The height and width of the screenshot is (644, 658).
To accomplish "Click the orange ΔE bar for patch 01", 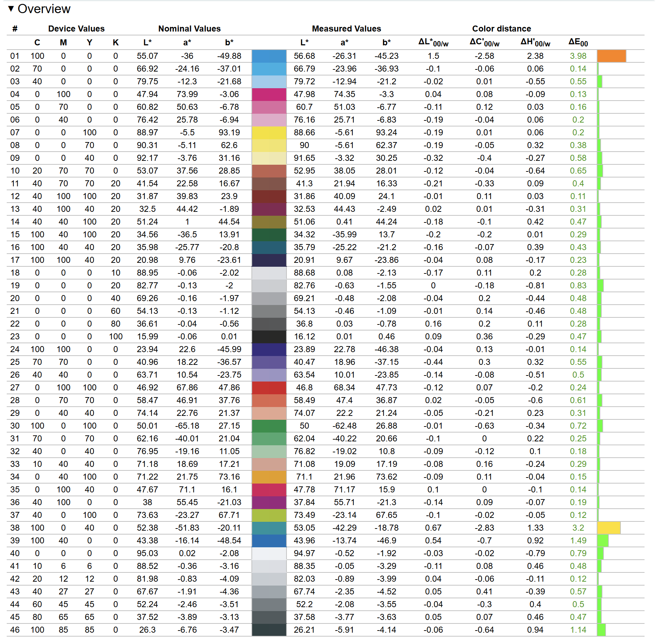I will pyautogui.click(x=611, y=56).
